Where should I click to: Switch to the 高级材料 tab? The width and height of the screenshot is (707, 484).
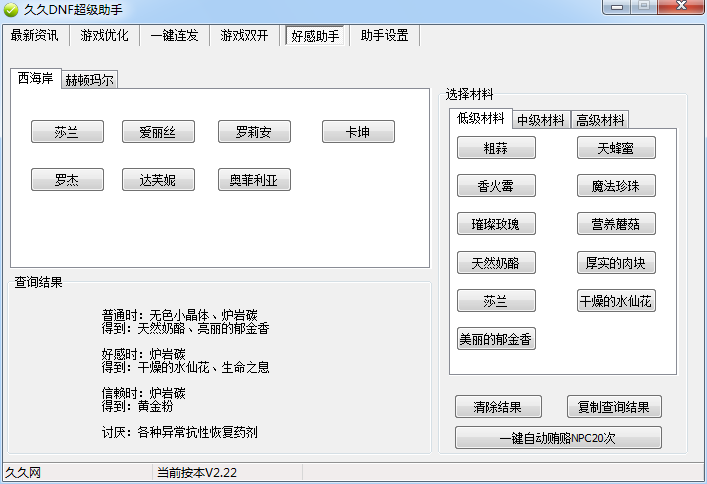600,120
